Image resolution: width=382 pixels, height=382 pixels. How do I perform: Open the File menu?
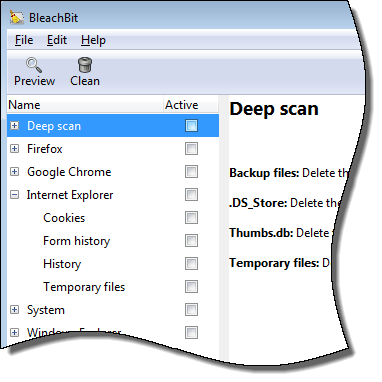click(x=24, y=40)
